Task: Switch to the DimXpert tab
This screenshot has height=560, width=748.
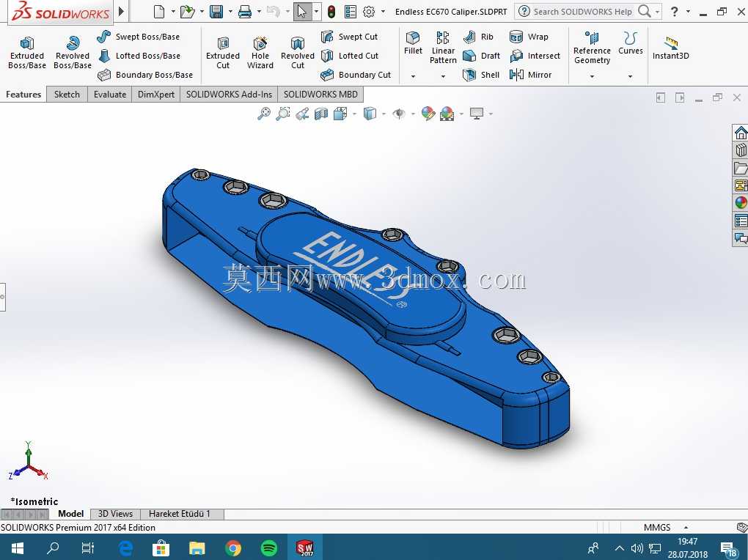Action: [x=156, y=95]
